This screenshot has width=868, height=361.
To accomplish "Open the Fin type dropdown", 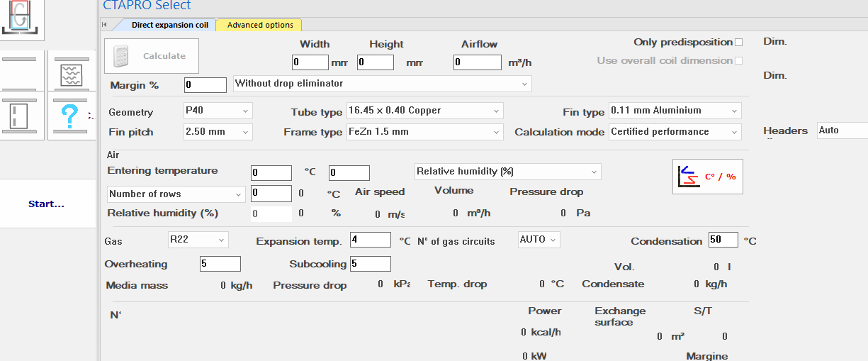I will tap(675, 111).
